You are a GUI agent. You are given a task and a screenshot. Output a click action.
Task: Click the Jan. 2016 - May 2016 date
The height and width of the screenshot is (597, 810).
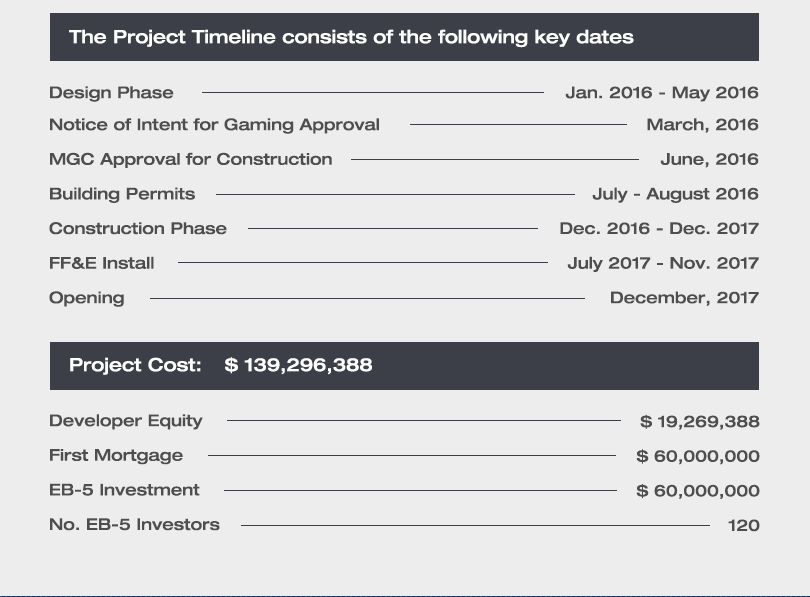(661, 93)
